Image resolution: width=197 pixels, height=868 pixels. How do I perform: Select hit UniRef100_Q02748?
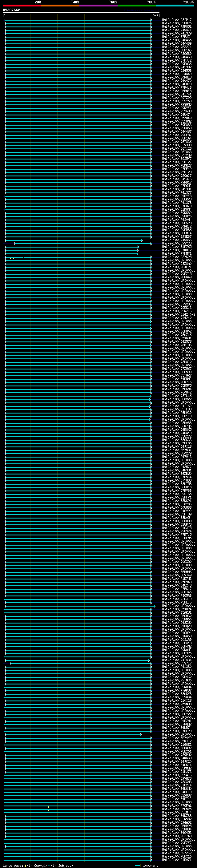pos(177,836)
